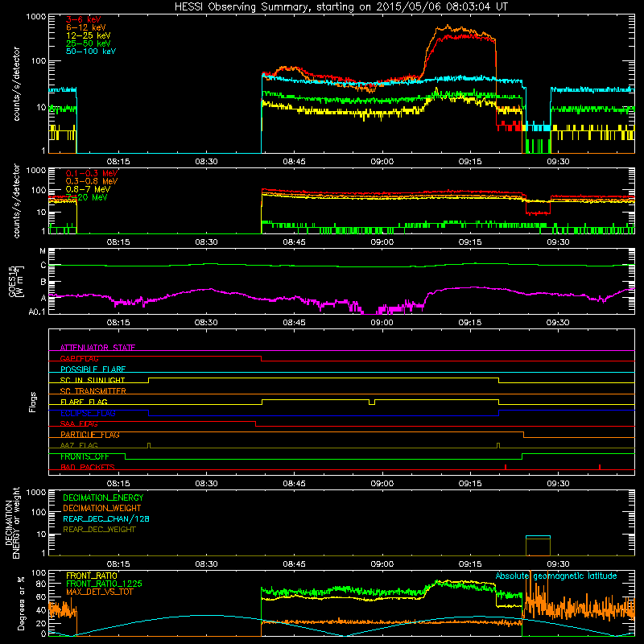Select the 12-25 keV legend label
This screenshot has width=644, height=644.
coord(89,35)
